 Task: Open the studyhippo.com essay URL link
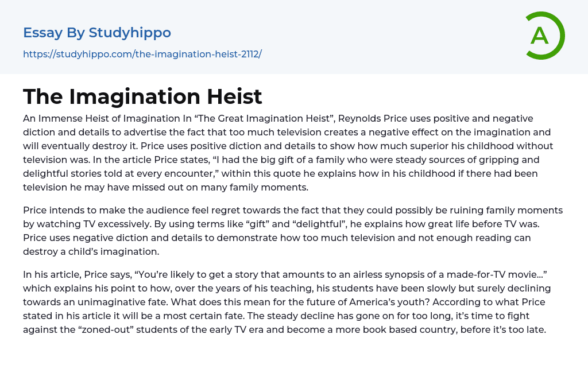142,54
